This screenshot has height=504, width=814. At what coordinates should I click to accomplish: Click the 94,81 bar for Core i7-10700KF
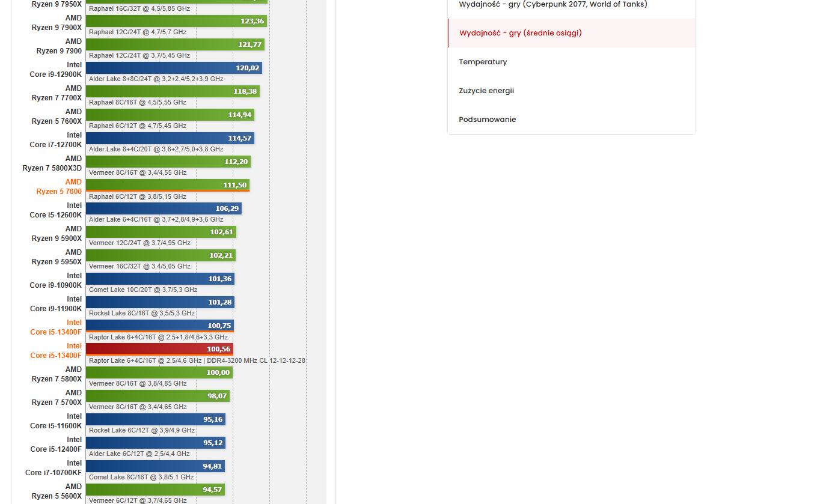155,466
